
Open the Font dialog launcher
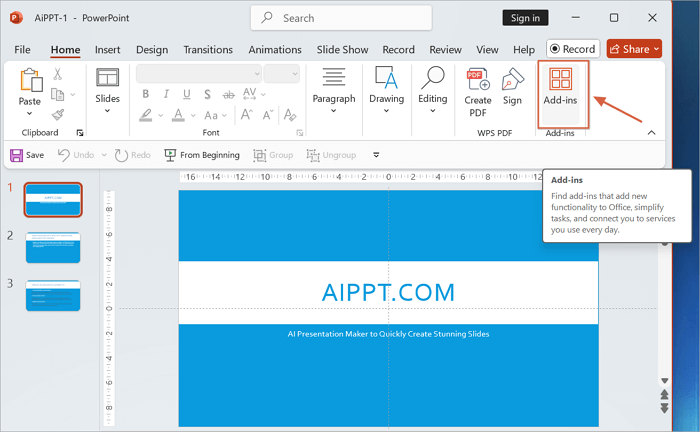300,133
